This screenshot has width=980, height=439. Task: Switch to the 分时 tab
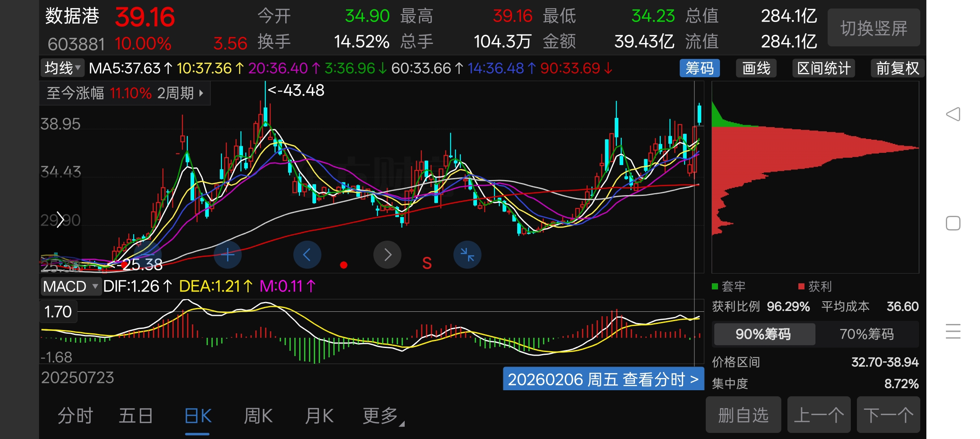point(76,416)
